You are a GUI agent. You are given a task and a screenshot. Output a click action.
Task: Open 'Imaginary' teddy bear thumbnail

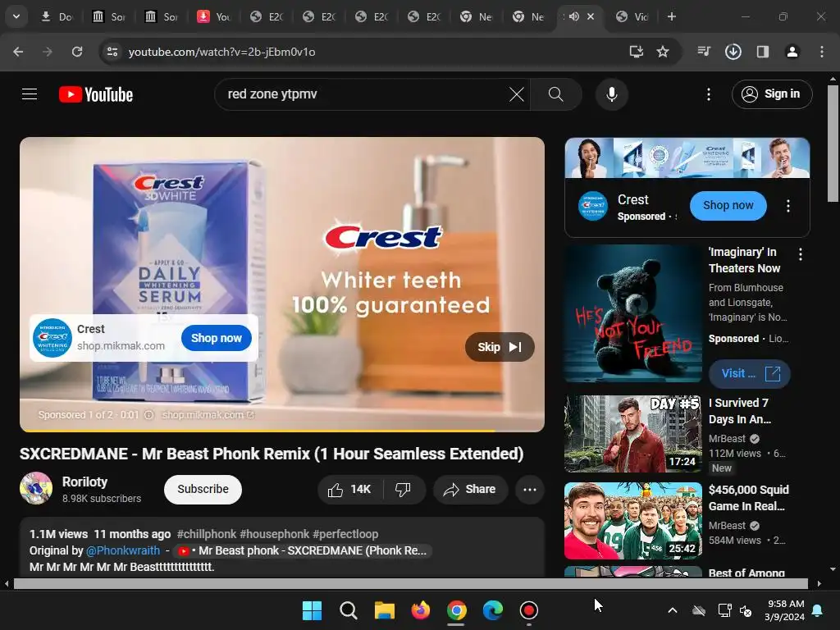click(633, 313)
